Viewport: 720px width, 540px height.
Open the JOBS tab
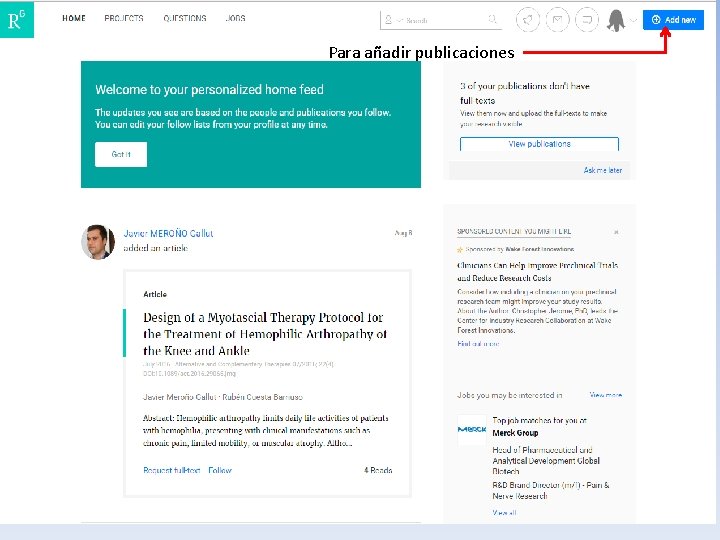pyautogui.click(x=236, y=18)
